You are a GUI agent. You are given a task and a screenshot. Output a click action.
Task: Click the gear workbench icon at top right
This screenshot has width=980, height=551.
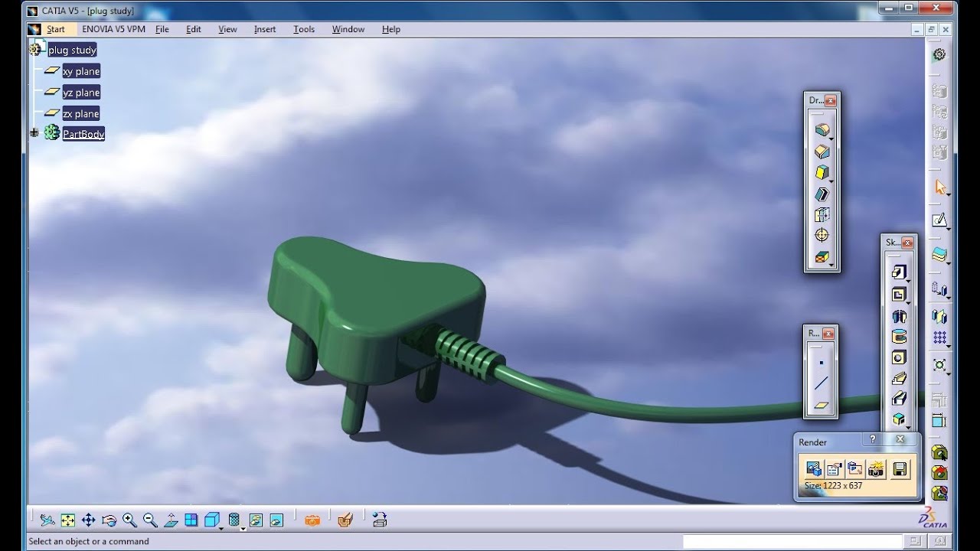click(x=939, y=54)
